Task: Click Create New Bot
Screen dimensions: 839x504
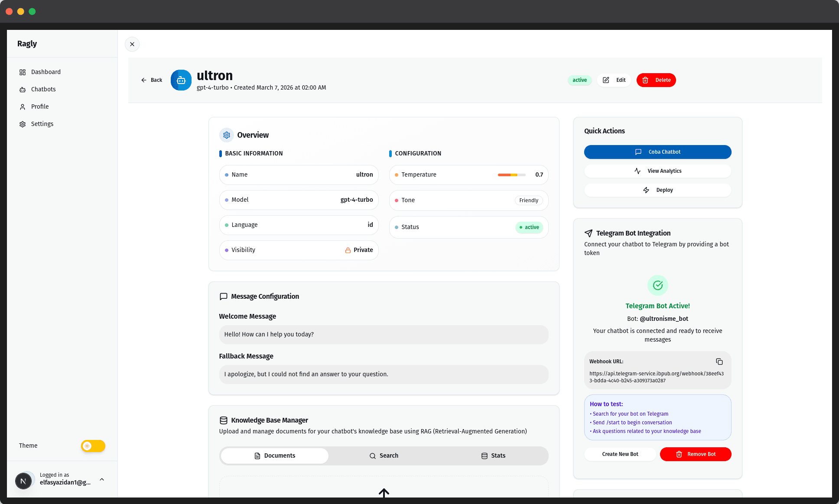Action: pyautogui.click(x=620, y=454)
